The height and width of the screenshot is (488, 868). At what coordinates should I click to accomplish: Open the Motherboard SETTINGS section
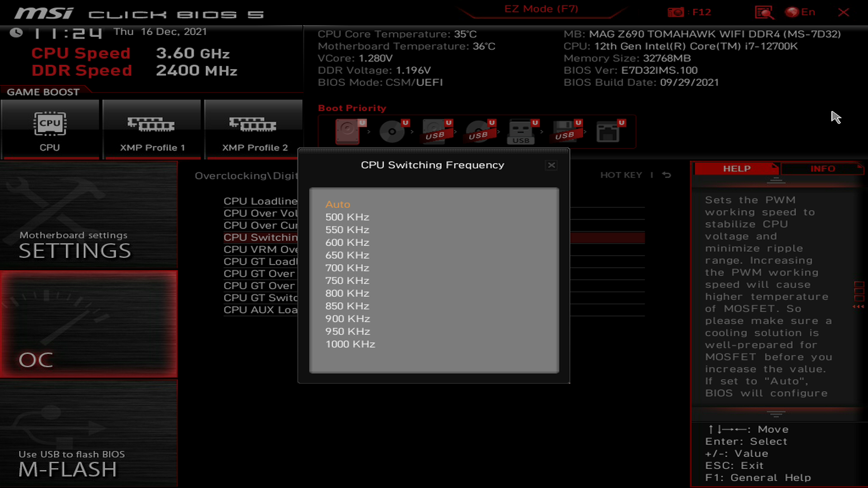(89, 216)
